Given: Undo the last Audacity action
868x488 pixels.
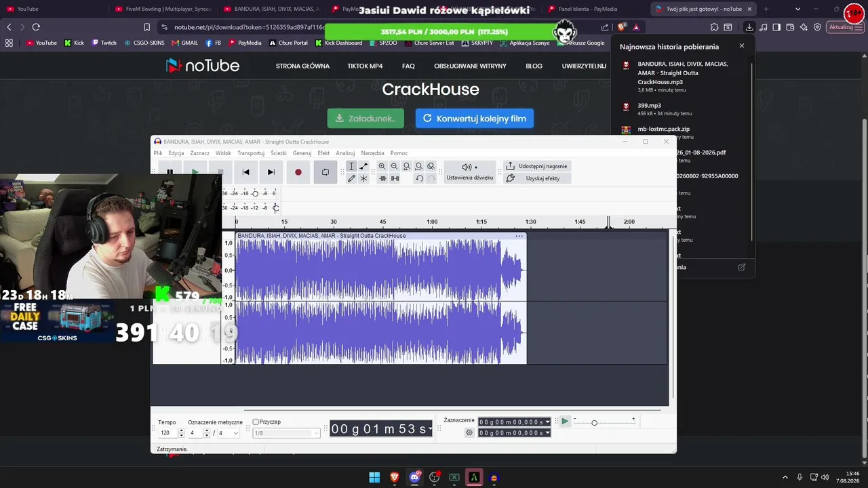Looking at the screenshot, I should (419, 178).
